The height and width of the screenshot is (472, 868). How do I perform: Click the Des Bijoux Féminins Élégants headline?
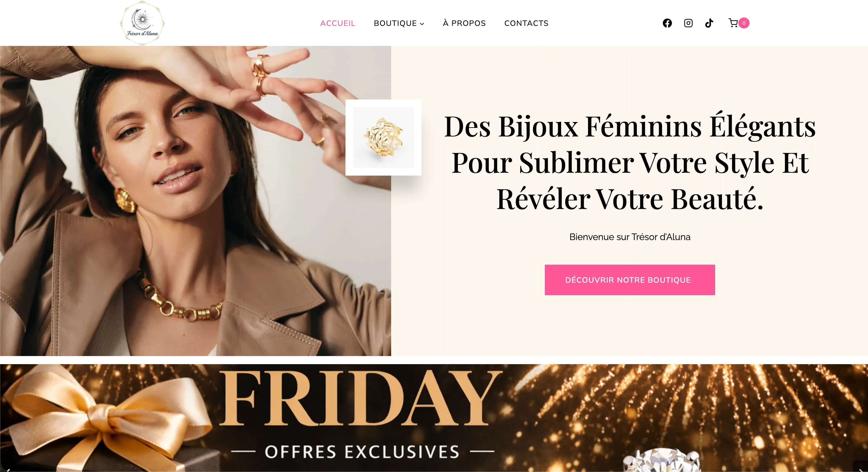[x=630, y=162]
